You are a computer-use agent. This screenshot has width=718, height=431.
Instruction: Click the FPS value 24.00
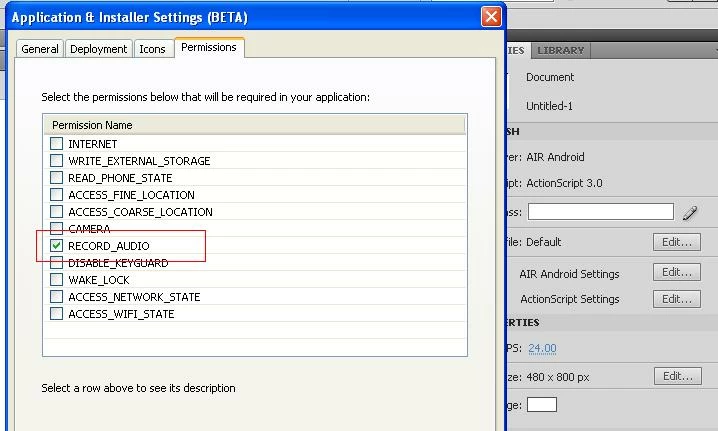click(x=542, y=348)
